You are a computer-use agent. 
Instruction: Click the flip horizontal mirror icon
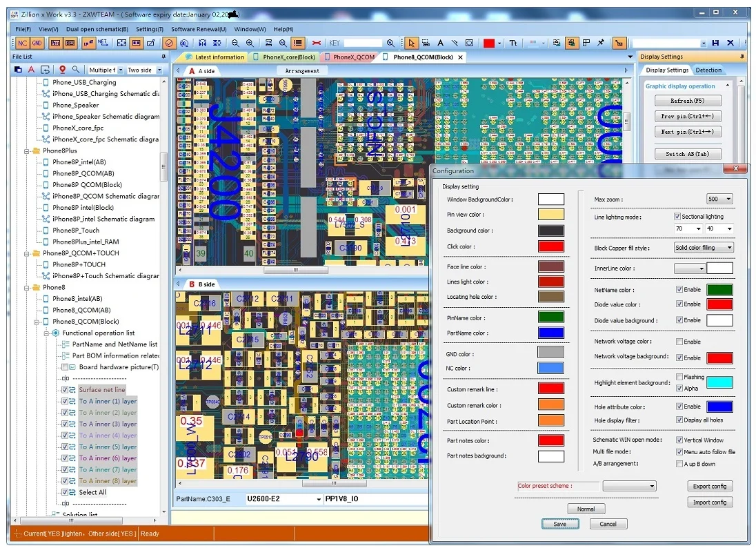tap(203, 43)
